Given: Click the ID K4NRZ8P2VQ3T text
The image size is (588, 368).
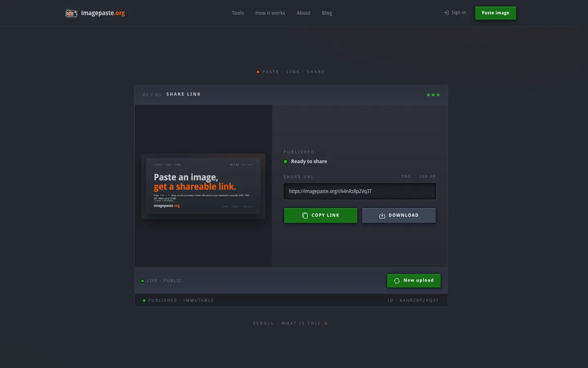Looking at the screenshot, I should pyautogui.click(x=413, y=301).
